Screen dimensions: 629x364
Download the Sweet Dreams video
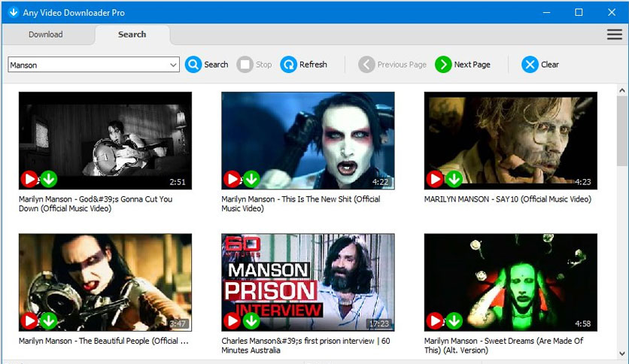454,321
